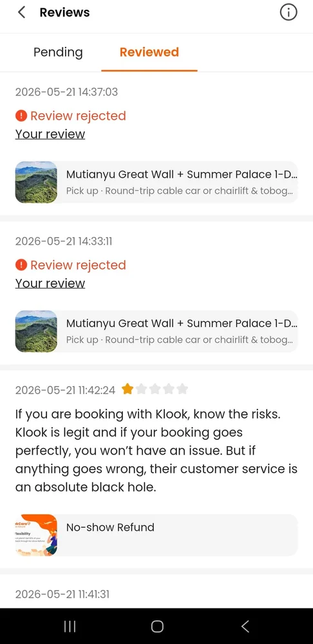This screenshot has width=313, height=644.
Task: Open the first Your review link
Action: click(x=50, y=134)
